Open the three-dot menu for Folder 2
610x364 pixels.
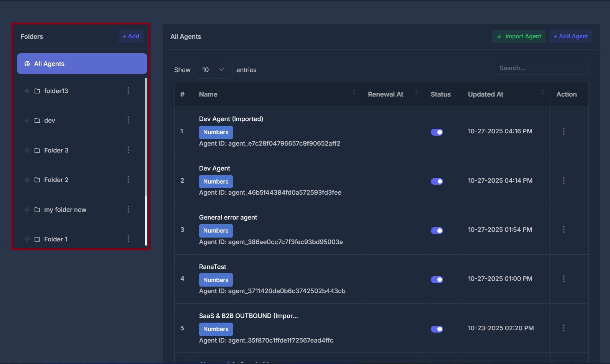click(128, 179)
